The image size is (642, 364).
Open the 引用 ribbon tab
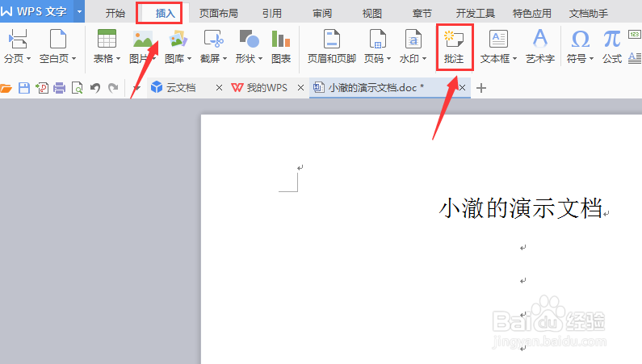[272, 14]
